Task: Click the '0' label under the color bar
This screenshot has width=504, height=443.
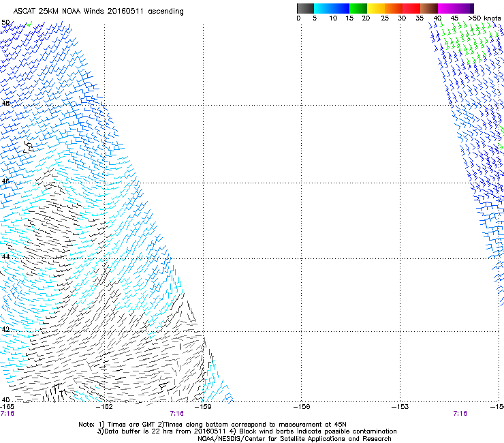Action: 298,18
